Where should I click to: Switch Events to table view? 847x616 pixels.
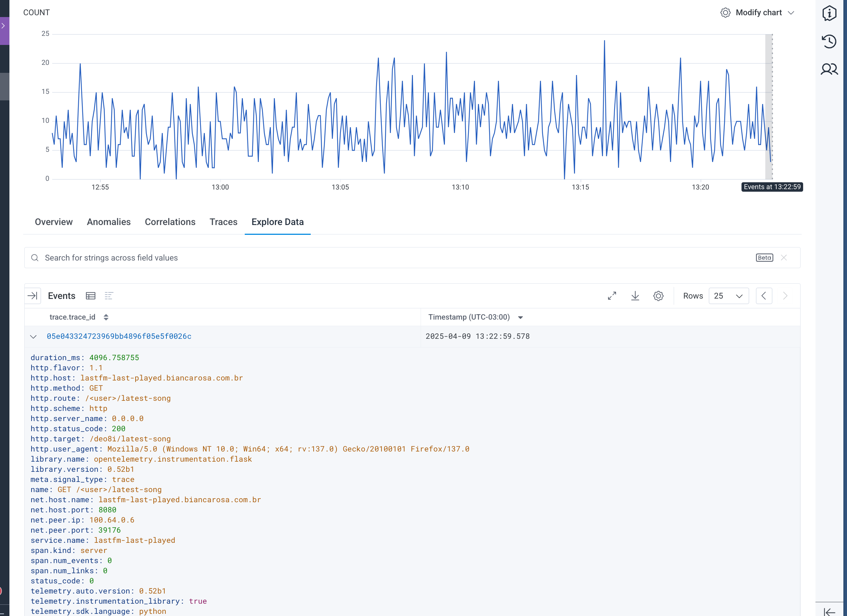[x=90, y=296]
